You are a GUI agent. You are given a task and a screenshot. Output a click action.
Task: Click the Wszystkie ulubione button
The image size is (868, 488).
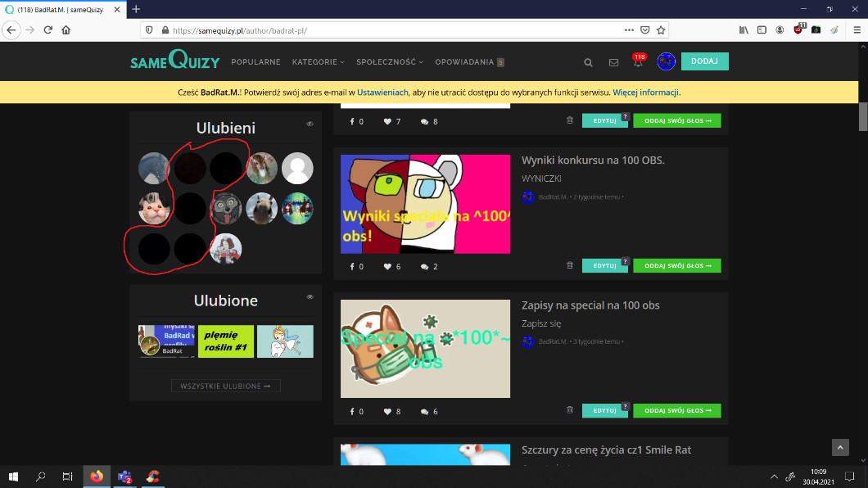(225, 386)
